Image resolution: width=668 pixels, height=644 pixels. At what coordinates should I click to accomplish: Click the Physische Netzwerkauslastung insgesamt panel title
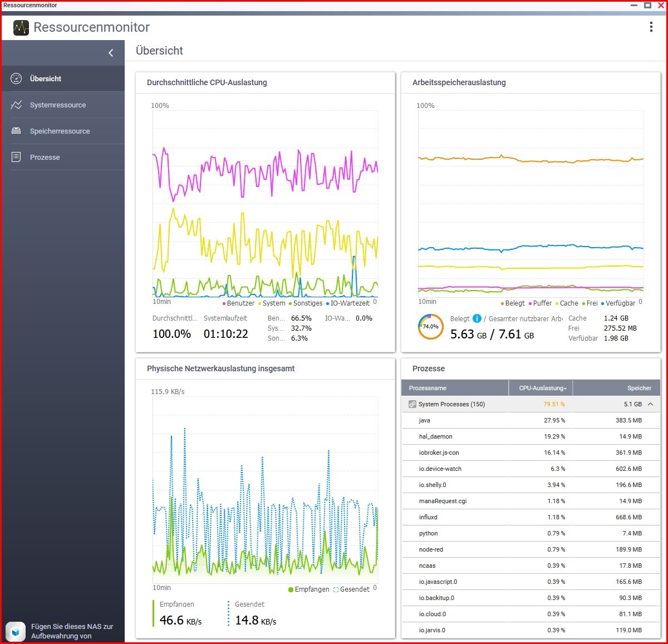point(221,368)
